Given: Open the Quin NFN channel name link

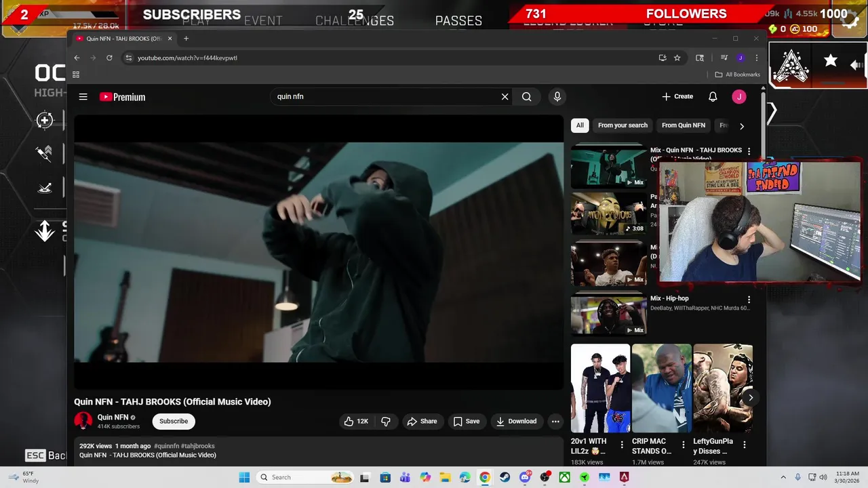Looking at the screenshot, I should [x=113, y=418].
